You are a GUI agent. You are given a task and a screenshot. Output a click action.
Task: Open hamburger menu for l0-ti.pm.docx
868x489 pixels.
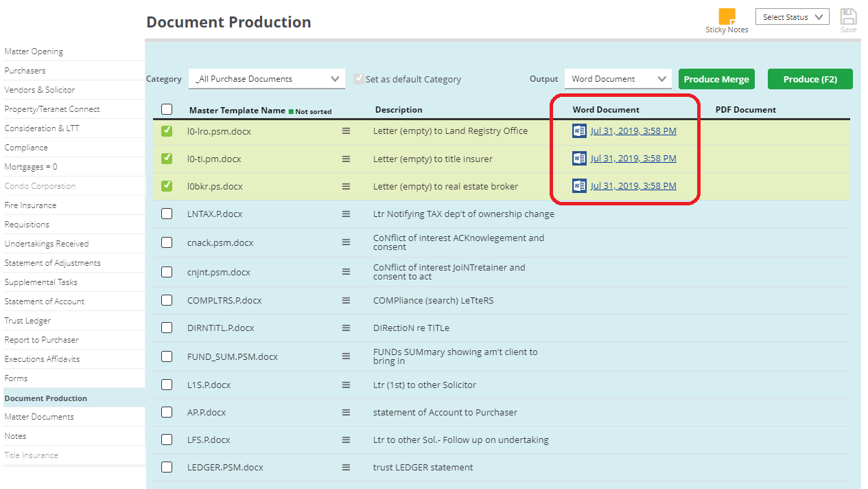(x=346, y=159)
